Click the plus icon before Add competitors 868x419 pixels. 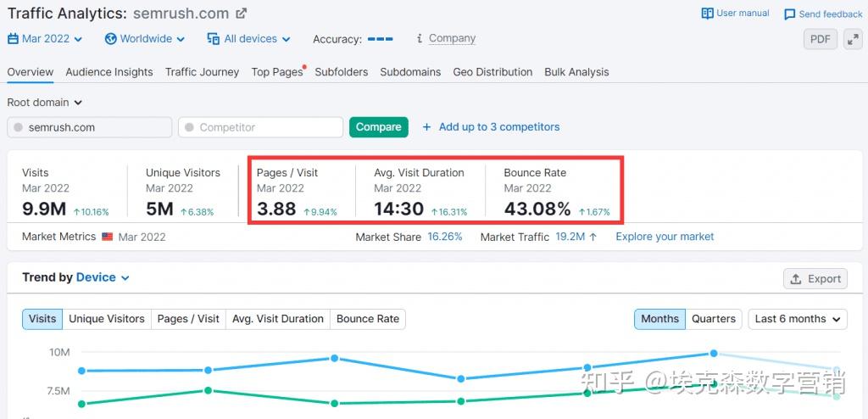427,127
